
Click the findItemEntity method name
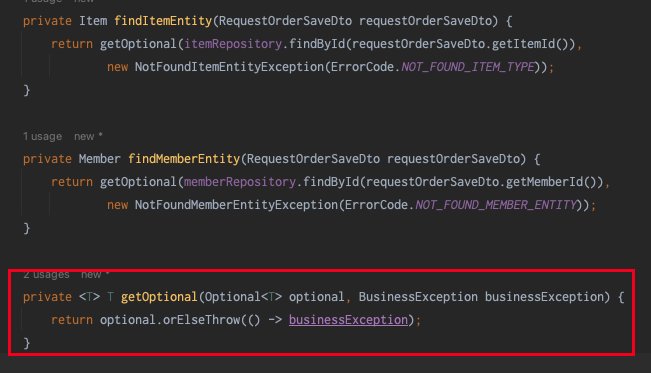(x=163, y=21)
